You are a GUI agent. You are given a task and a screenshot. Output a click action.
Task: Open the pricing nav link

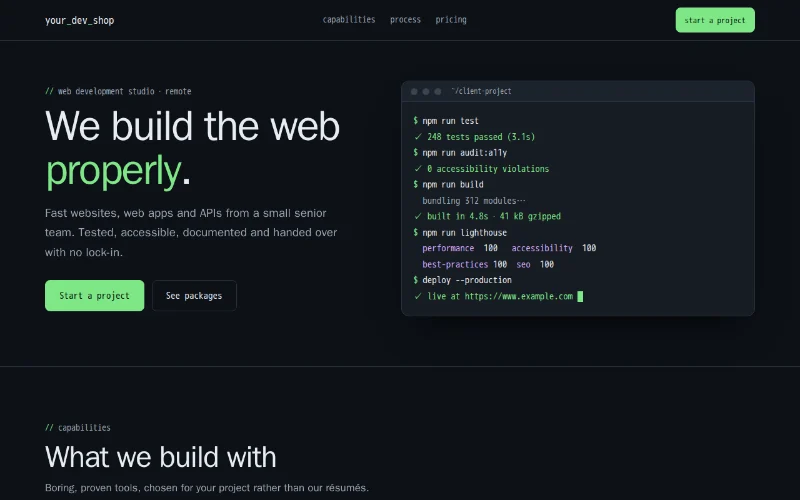(x=451, y=20)
